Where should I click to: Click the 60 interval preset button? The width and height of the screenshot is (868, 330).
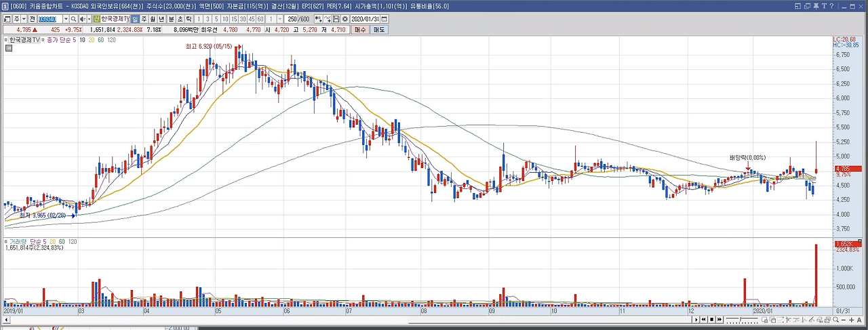[260, 19]
